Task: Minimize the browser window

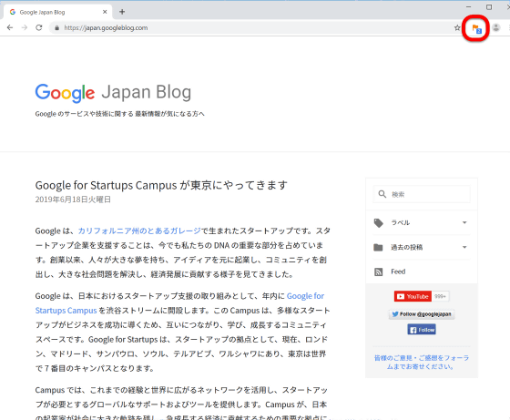Action: 469,6
